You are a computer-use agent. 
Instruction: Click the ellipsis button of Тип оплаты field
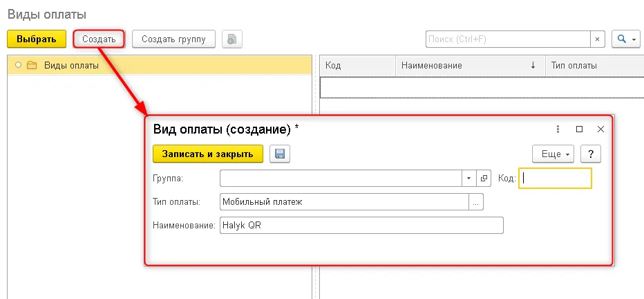[476, 202]
